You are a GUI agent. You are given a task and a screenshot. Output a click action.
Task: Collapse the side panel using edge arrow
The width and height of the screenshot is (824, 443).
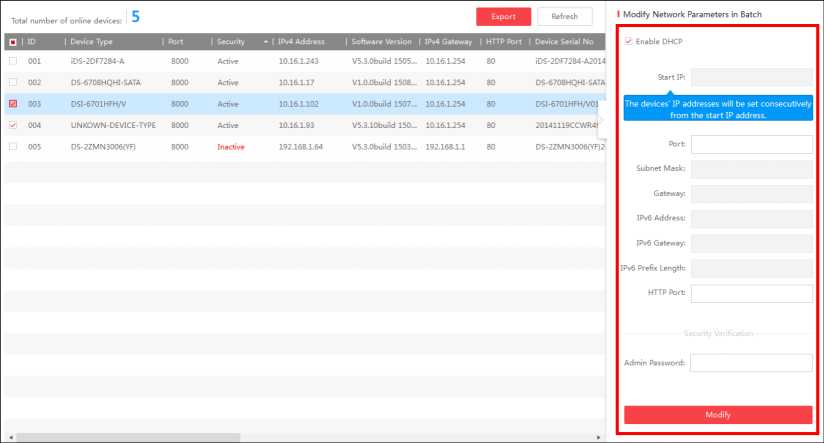click(602, 124)
